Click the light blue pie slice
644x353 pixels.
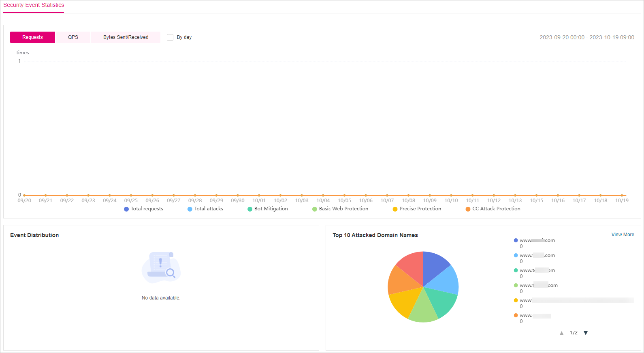(x=446, y=282)
